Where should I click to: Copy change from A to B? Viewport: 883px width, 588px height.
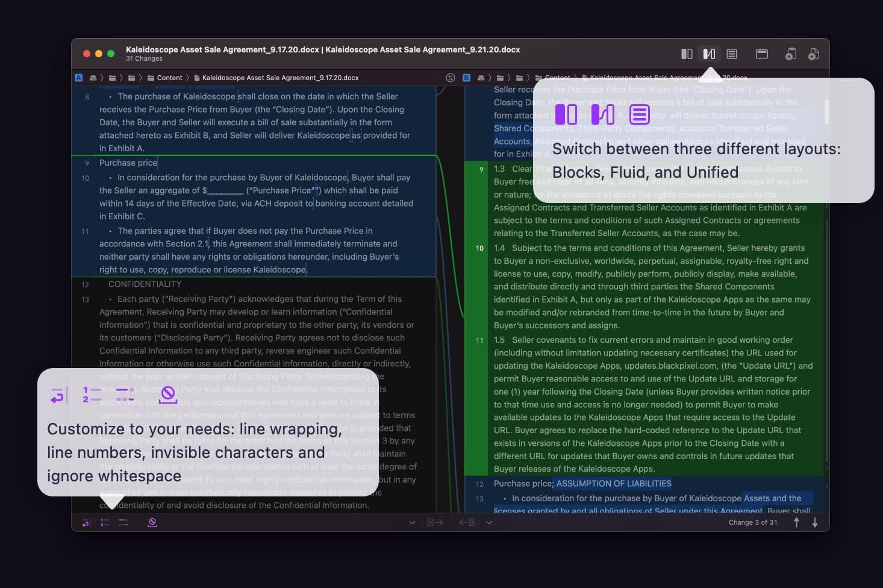click(435, 522)
